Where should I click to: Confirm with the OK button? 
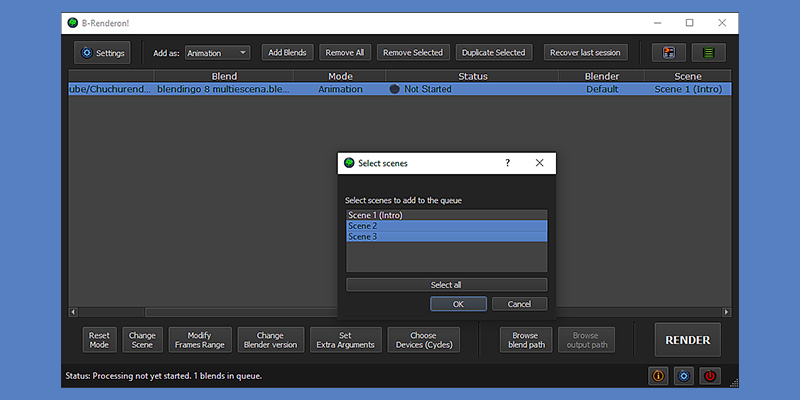[458, 304]
